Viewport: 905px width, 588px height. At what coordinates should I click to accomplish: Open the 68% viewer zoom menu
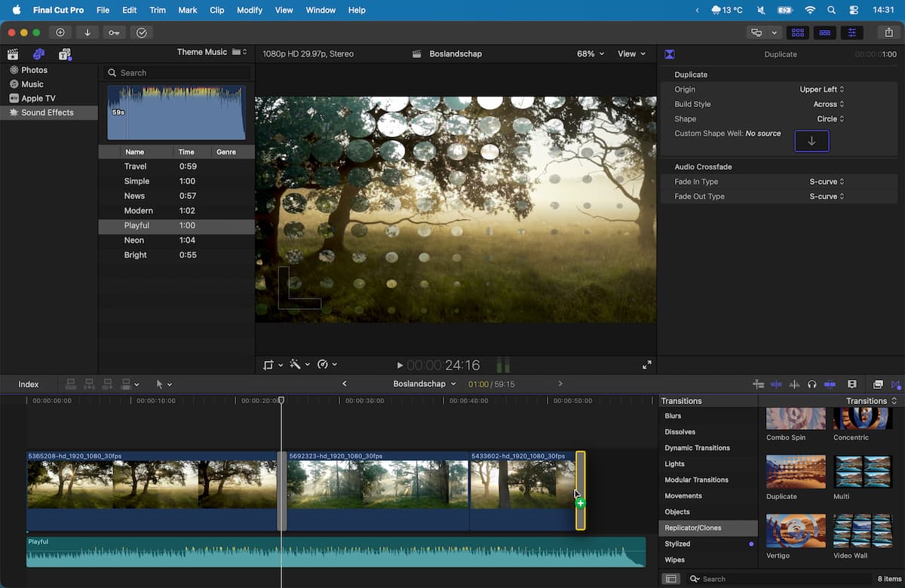(591, 54)
